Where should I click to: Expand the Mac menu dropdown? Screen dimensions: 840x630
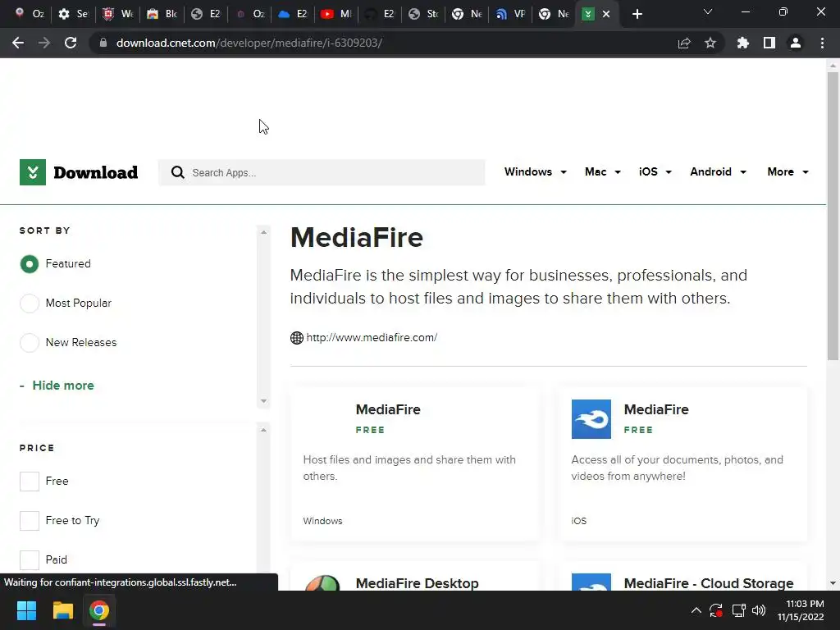(603, 172)
